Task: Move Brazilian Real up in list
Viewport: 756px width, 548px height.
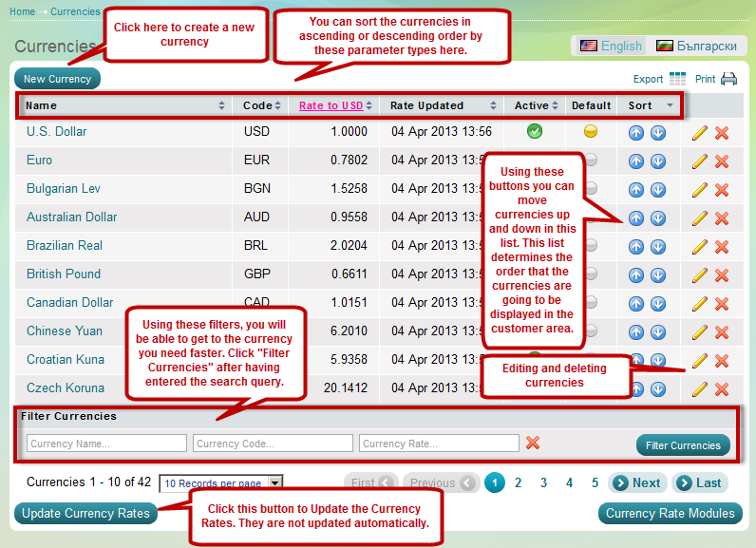Action: point(636,247)
